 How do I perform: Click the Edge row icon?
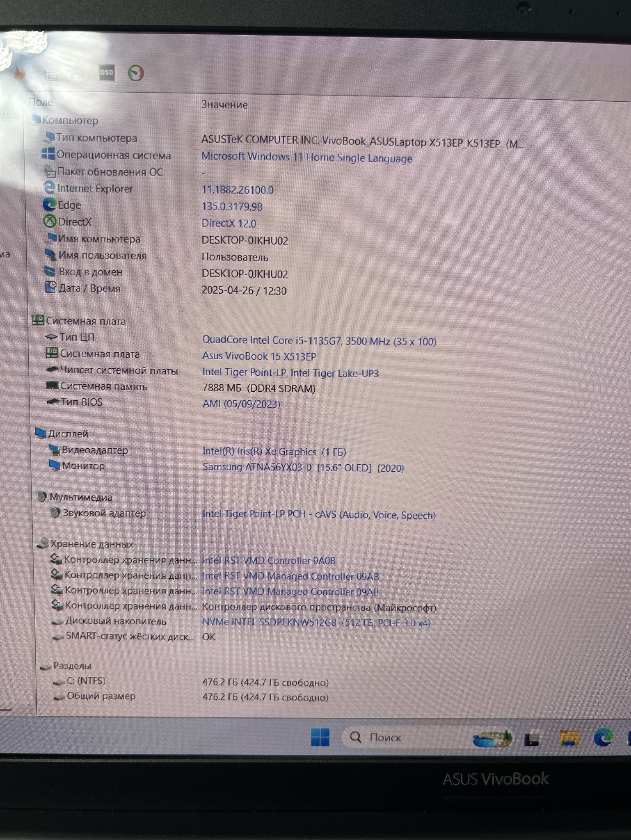50,204
